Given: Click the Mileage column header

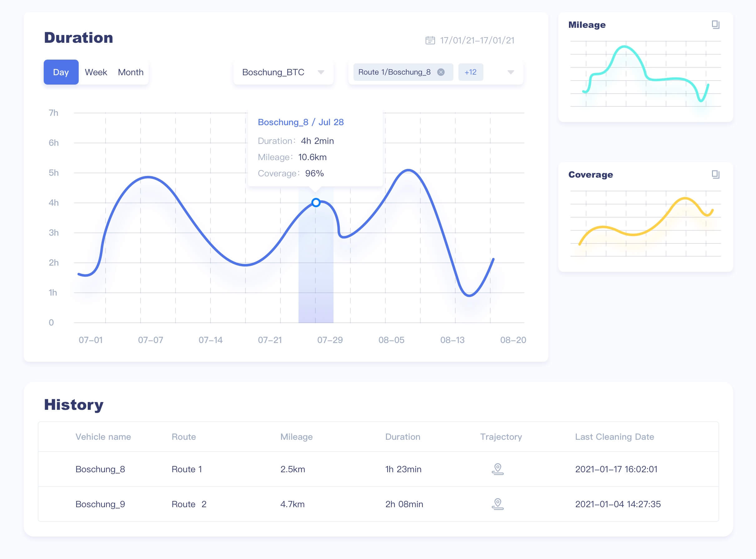Looking at the screenshot, I should point(296,437).
